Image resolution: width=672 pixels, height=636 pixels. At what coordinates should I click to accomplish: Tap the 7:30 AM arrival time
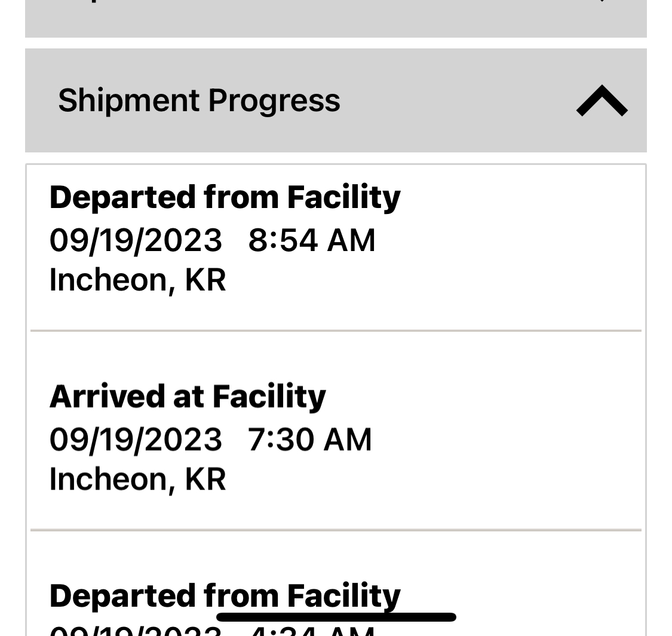click(x=309, y=439)
